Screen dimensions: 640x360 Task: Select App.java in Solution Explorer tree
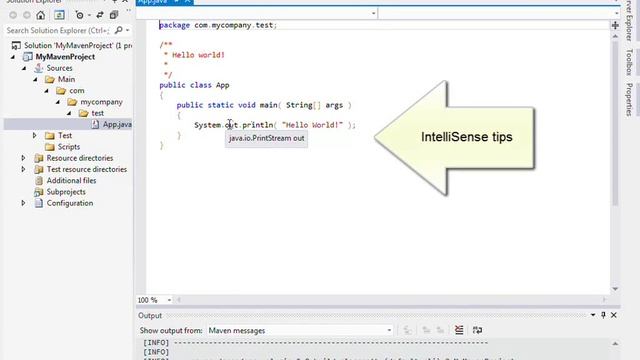click(x=117, y=124)
